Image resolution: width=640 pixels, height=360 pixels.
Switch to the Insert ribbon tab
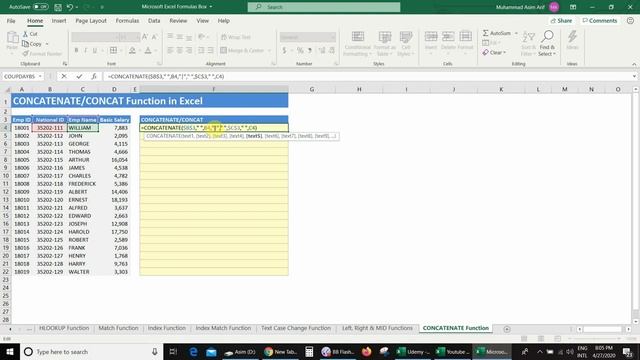tap(59, 21)
